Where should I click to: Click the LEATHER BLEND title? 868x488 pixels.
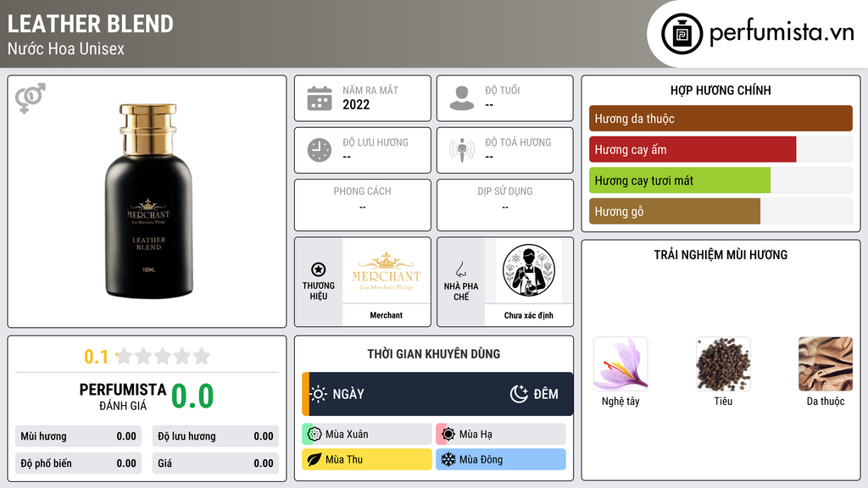pyautogui.click(x=90, y=24)
